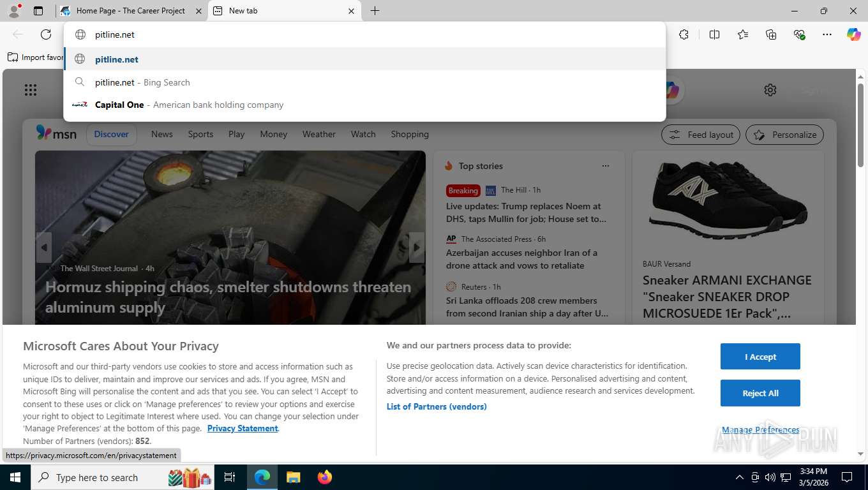This screenshot has width=868, height=490.
Task: Open the Privacy Statement link
Action: click(x=243, y=428)
